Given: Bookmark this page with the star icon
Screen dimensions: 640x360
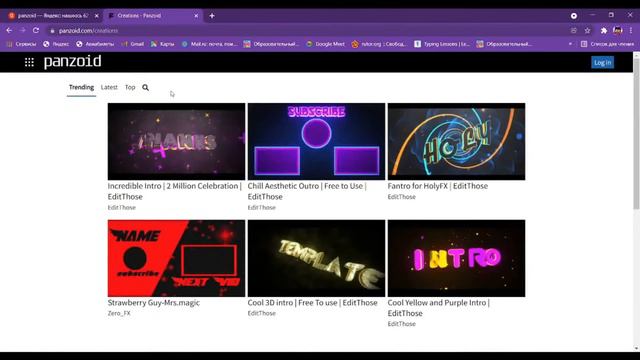Looking at the screenshot, I should pyautogui.click(x=587, y=31).
